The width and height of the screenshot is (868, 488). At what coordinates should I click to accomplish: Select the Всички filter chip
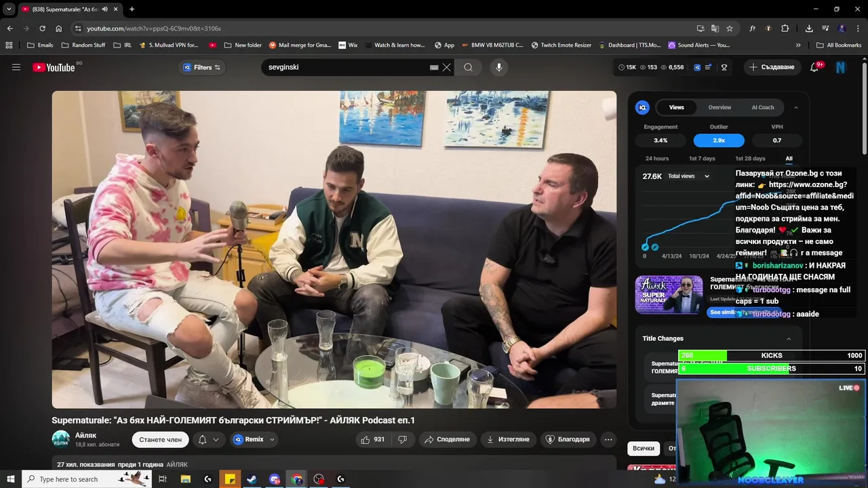pos(644,448)
